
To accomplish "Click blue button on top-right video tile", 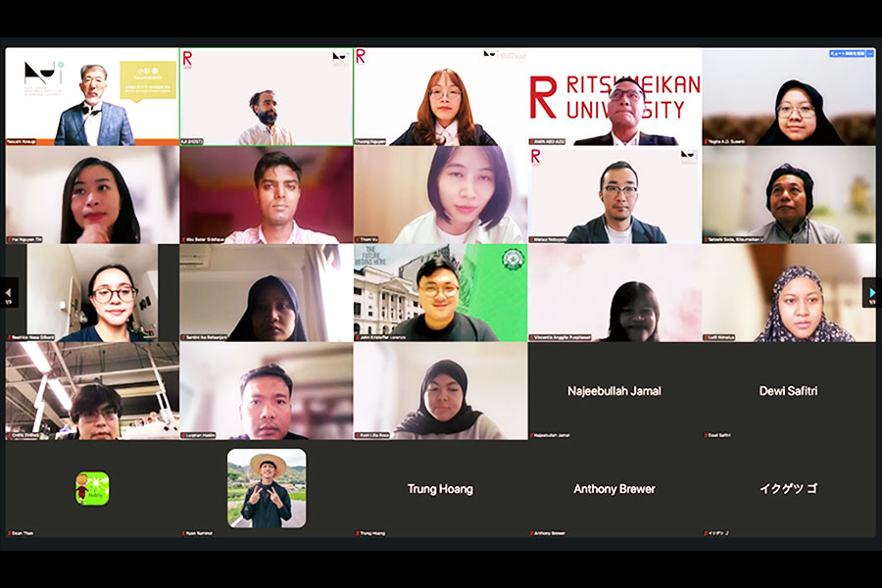I will tap(847, 54).
